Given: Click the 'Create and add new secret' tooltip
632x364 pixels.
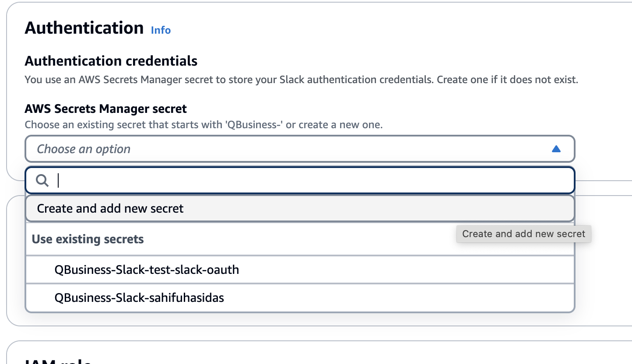Looking at the screenshot, I should pyautogui.click(x=523, y=234).
